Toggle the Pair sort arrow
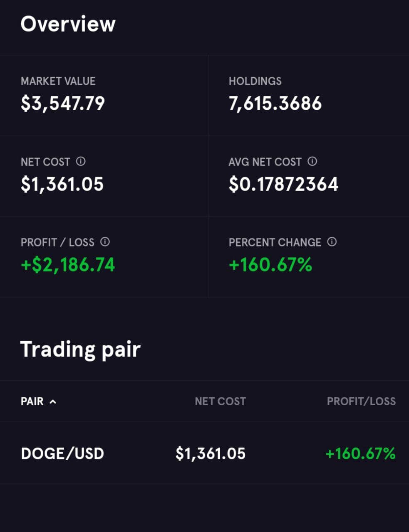The width and height of the screenshot is (409, 532). pyautogui.click(x=52, y=401)
